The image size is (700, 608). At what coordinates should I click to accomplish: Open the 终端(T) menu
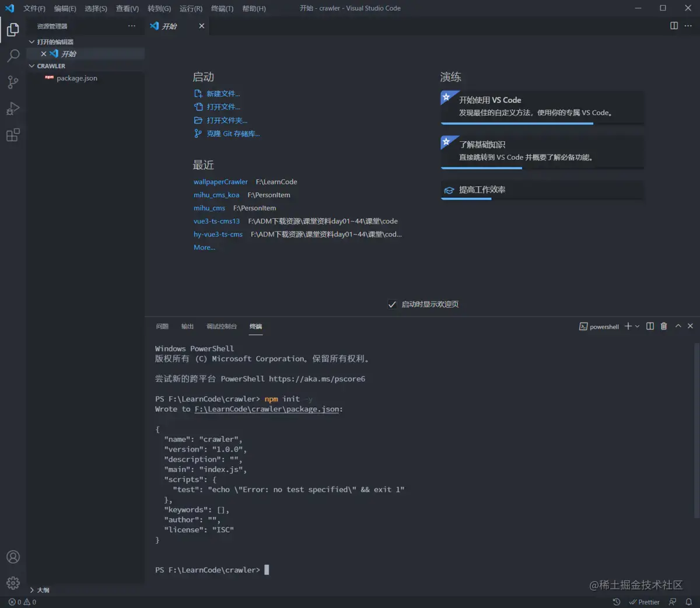click(x=222, y=9)
